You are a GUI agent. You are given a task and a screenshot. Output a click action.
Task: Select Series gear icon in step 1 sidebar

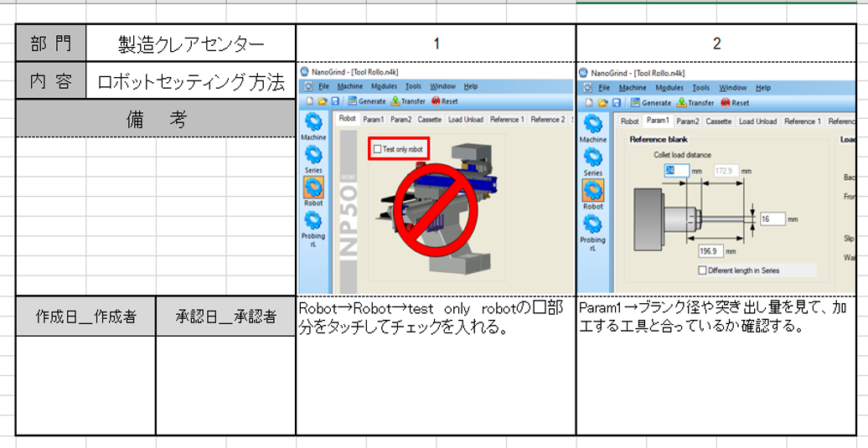(x=313, y=155)
